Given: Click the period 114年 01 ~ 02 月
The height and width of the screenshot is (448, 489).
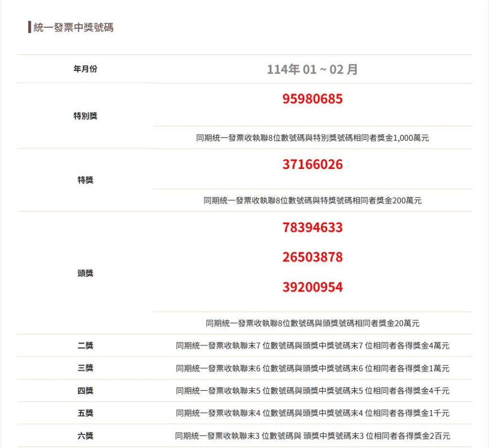Looking at the screenshot, I should pyautogui.click(x=312, y=69).
